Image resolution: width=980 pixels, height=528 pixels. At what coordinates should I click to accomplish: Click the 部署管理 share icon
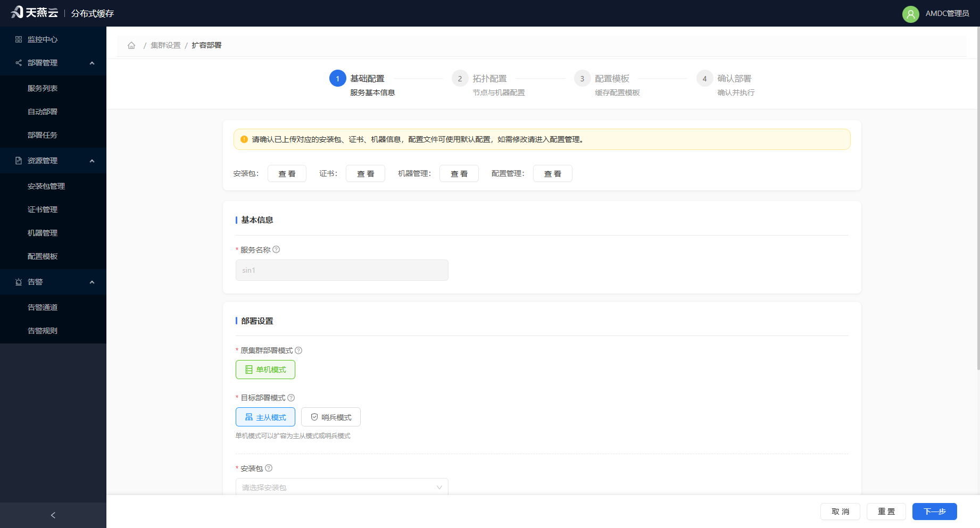(x=19, y=63)
